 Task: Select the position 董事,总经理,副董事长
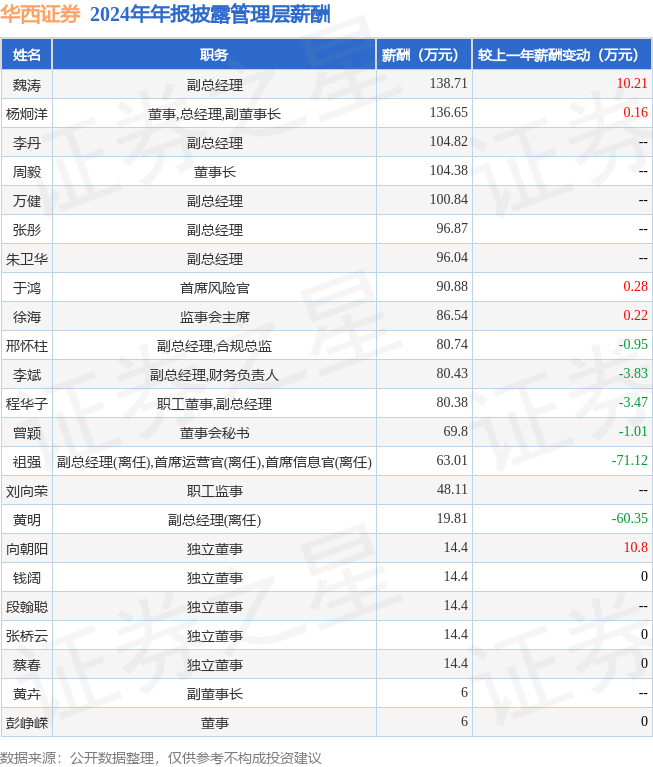pos(214,114)
